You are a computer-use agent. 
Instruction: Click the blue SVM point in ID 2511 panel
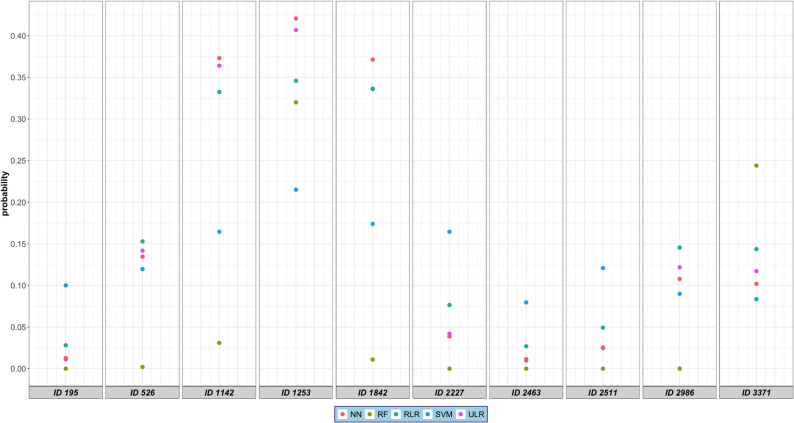click(x=603, y=268)
